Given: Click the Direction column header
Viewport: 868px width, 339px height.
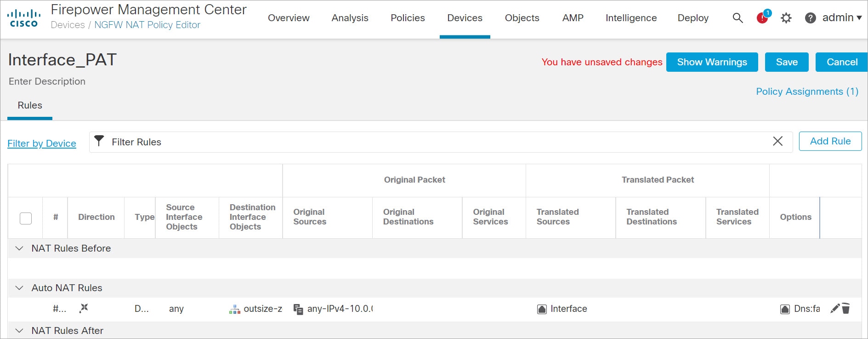Looking at the screenshot, I should click(x=96, y=217).
